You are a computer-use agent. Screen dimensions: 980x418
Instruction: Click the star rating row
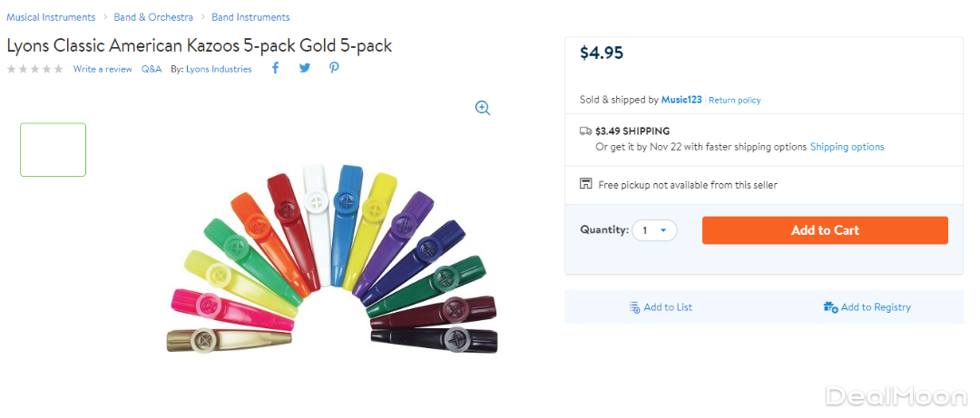click(35, 69)
